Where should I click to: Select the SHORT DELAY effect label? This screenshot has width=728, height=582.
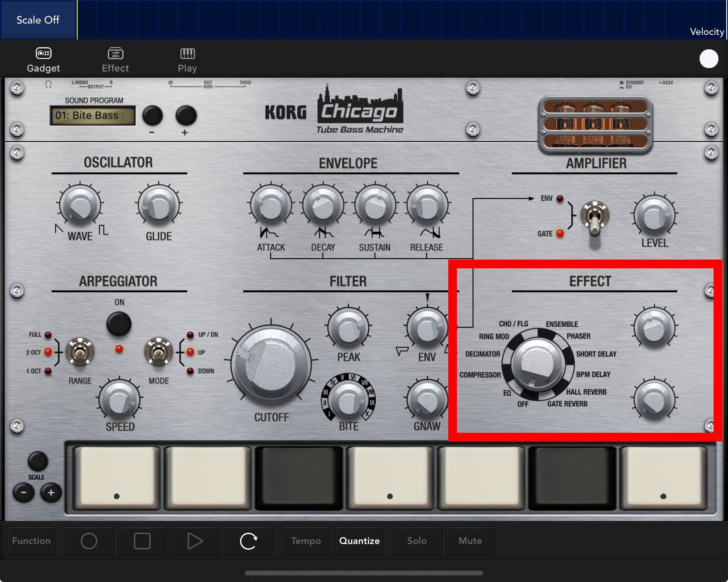(x=596, y=354)
